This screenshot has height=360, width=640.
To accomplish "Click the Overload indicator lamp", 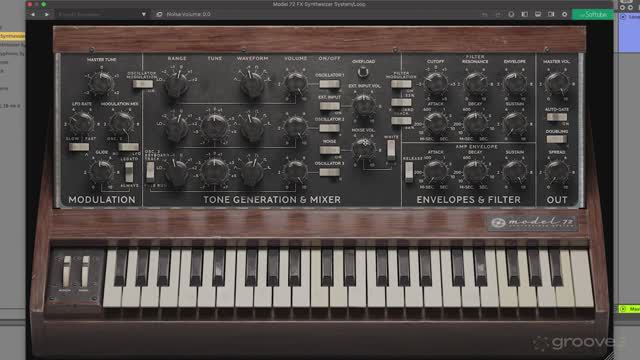I will 362,72.
